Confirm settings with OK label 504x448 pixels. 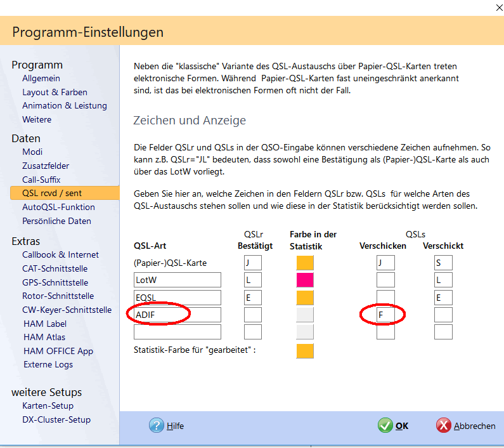(x=402, y=426)
